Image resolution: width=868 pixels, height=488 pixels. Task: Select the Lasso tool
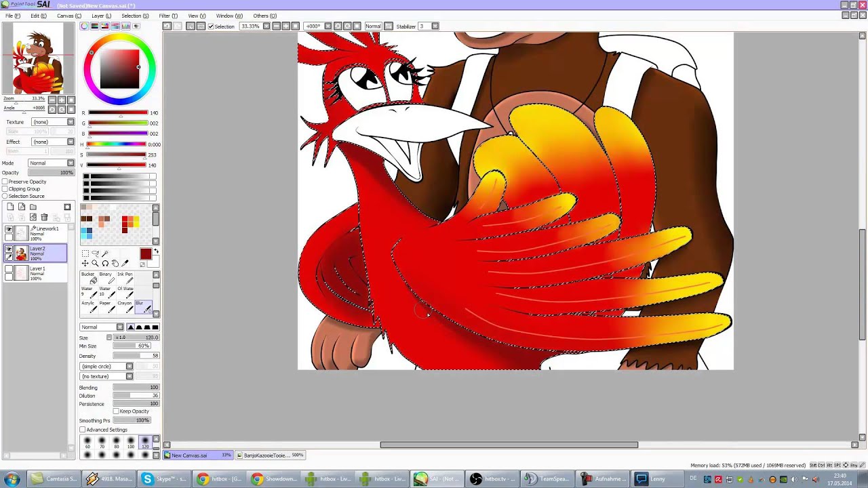pyautogui.click(x=95, y=253)
